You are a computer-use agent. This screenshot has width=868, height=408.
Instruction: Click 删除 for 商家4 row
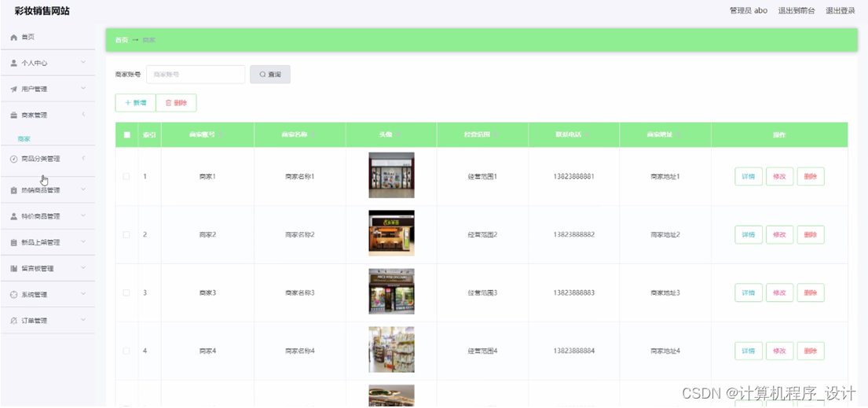click(x=811, y=351)
